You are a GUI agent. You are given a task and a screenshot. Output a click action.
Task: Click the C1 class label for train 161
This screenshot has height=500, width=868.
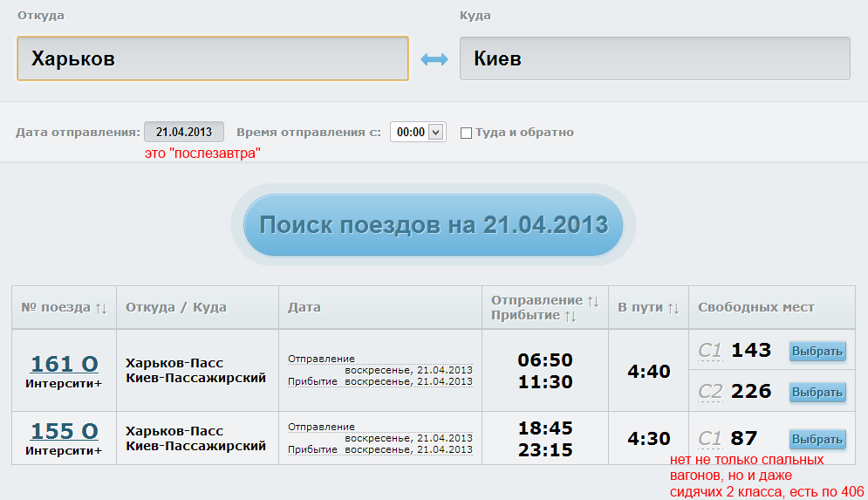710,351
